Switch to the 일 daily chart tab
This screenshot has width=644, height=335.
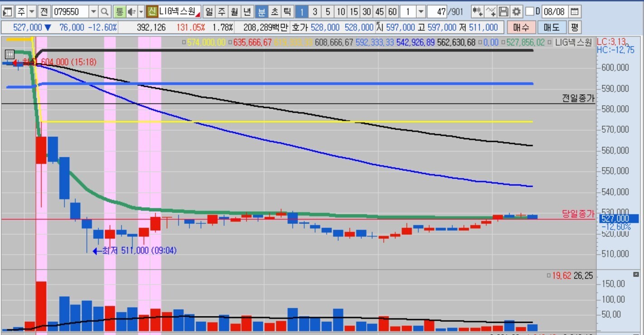point(209,12)
